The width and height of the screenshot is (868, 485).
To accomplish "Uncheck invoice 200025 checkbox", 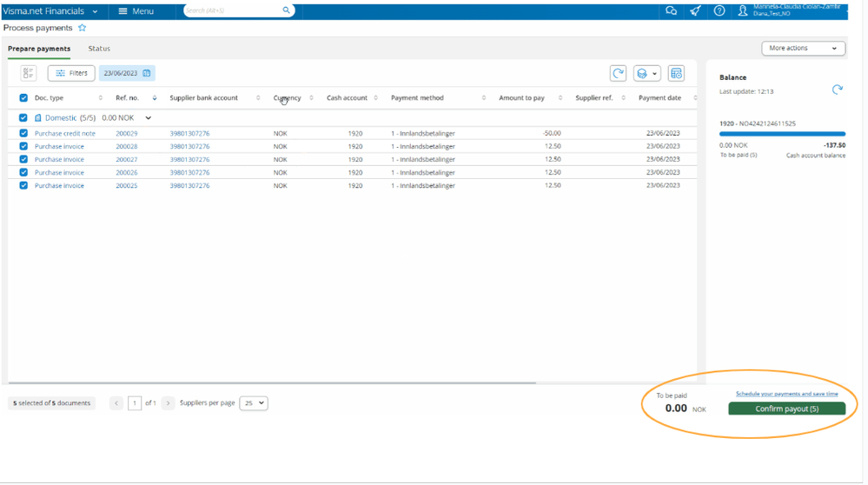I will pyautogui.click(x=23, y=185).
